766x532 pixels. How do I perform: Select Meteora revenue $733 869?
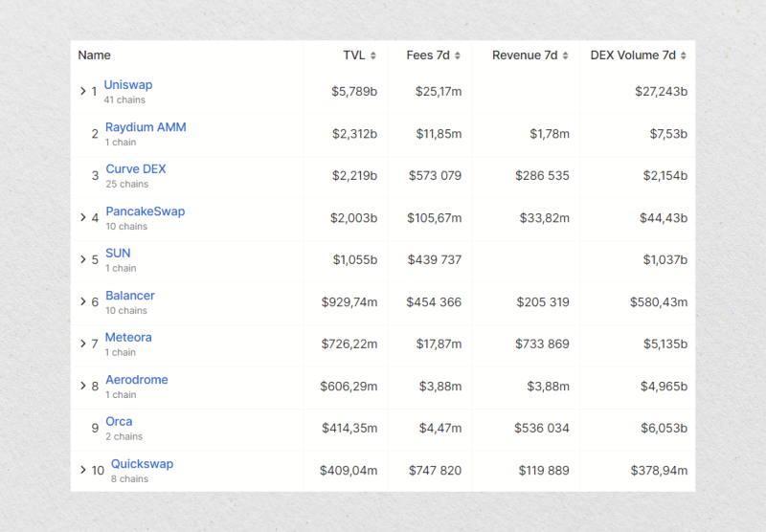[x=542, y=344]
